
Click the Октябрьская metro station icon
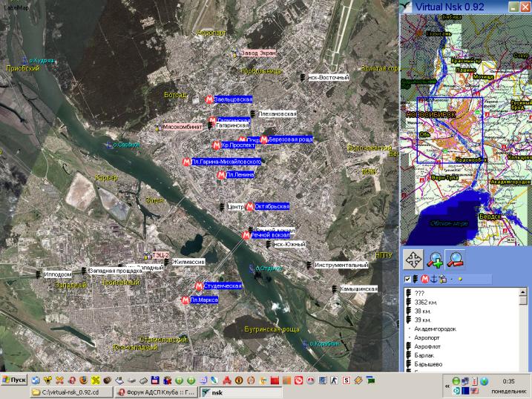coord(249,206)
